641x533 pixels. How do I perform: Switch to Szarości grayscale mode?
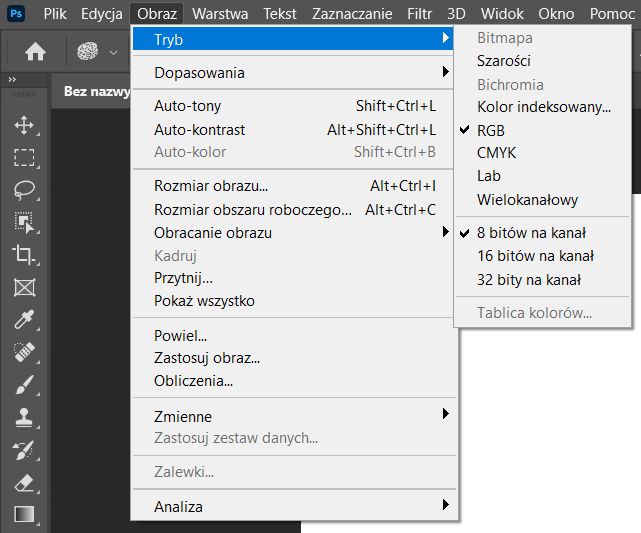(543, 61)
